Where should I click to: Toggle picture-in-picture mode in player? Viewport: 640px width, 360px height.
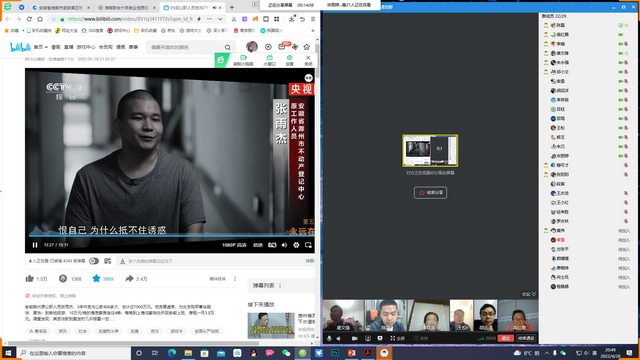pos(308,245)
